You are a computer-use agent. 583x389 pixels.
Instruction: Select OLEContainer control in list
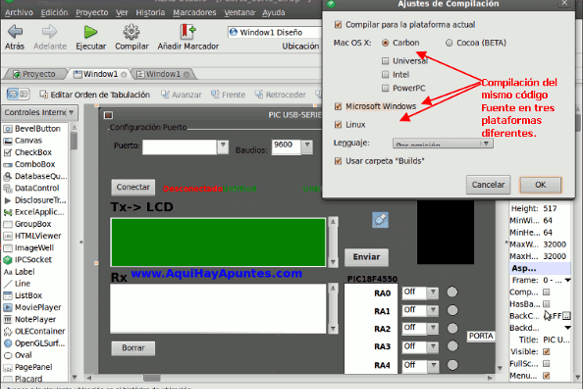pyautogui.click(x=34, y=331)
